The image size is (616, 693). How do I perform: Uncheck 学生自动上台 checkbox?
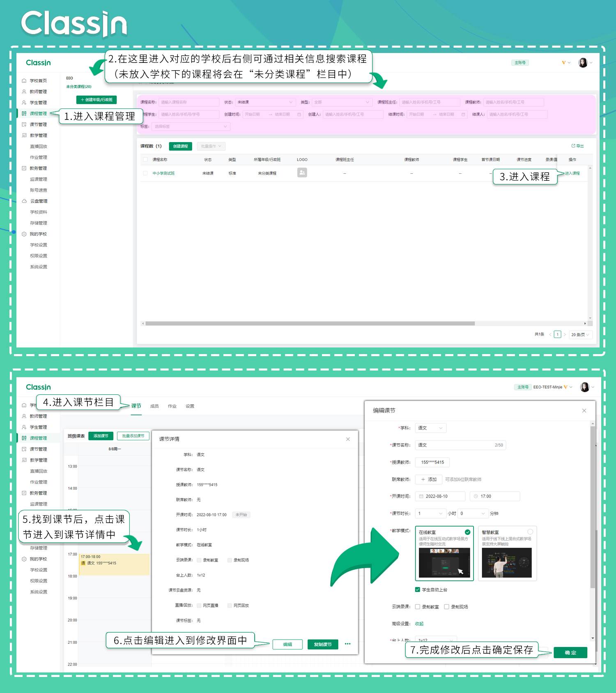418,589
